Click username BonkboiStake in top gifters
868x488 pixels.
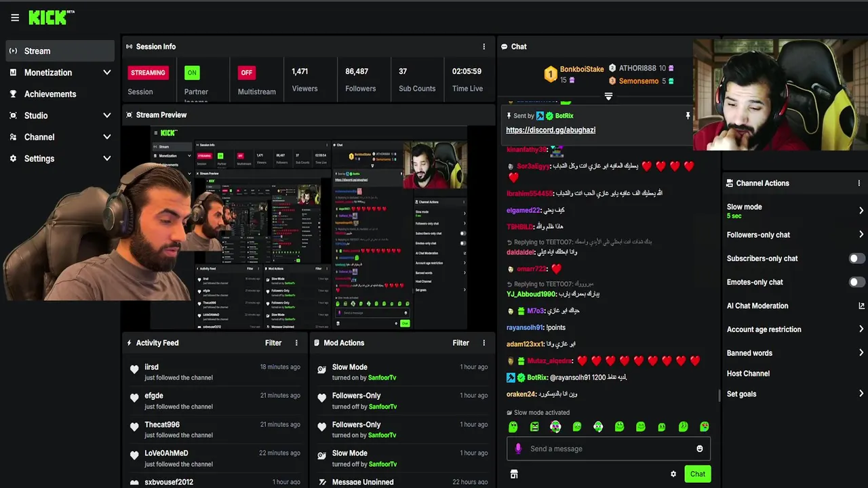582,69
